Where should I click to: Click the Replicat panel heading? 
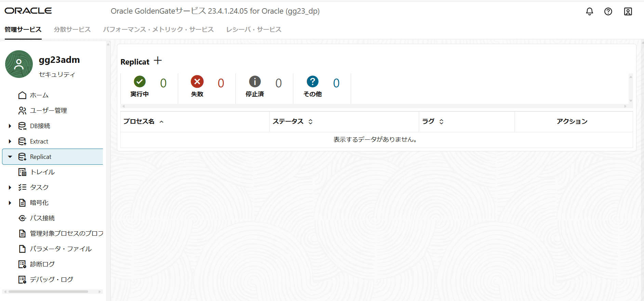tap(135, 62)
